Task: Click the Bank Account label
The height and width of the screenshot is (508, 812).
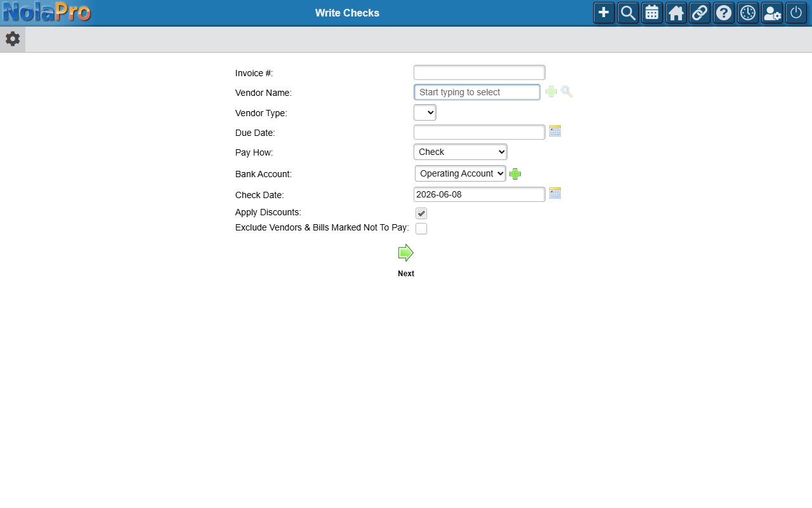Action: point(263,174)
